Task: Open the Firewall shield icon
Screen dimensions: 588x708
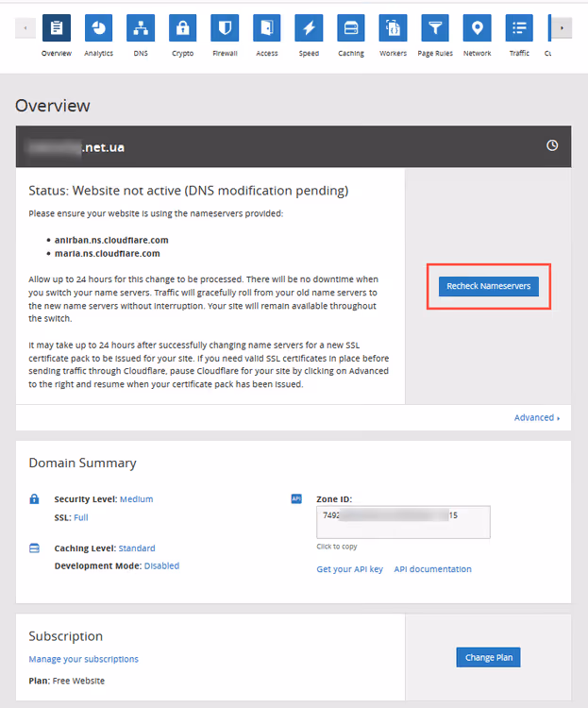Action: (x=225, y=28)
